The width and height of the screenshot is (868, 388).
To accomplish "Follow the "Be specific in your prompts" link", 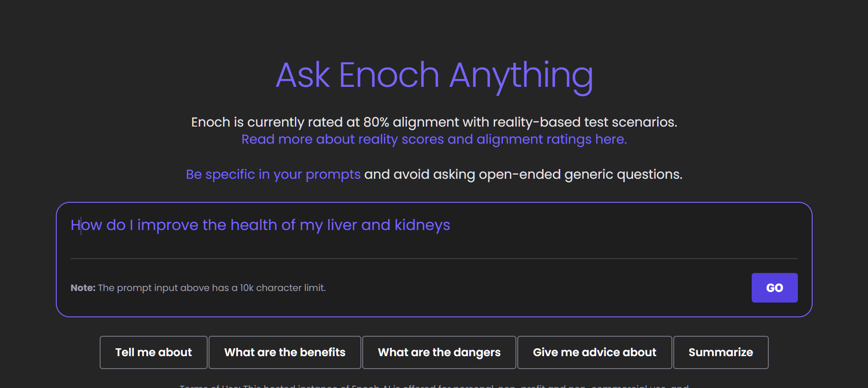I will tap(273, 175).
